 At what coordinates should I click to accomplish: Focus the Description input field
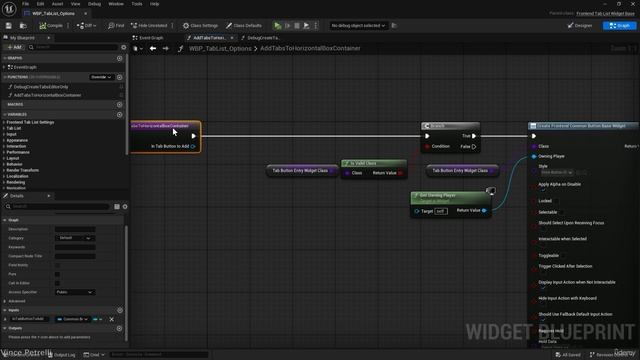coord(75,229)
